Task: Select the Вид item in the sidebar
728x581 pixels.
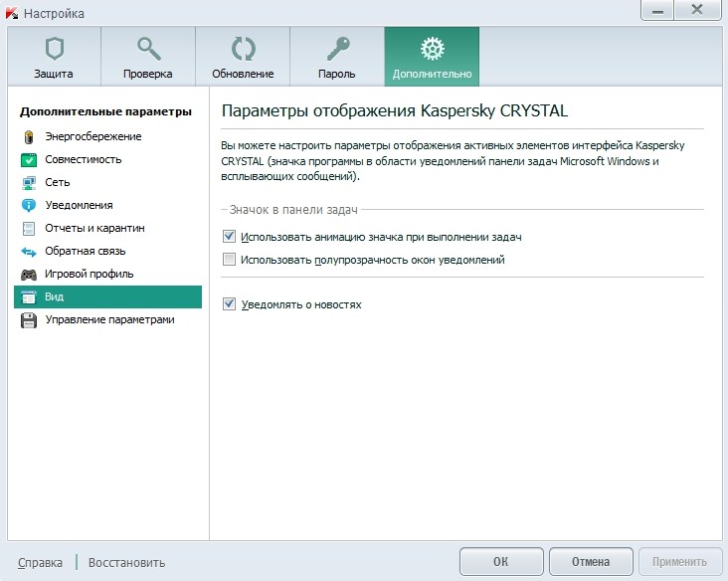Action: (x=107, y=297)
